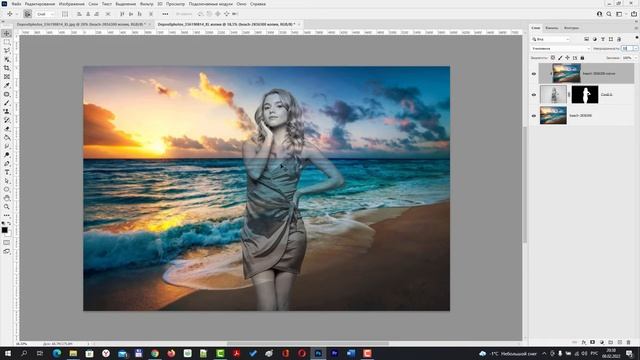Open the Редактирование menu

pos(40,4)
